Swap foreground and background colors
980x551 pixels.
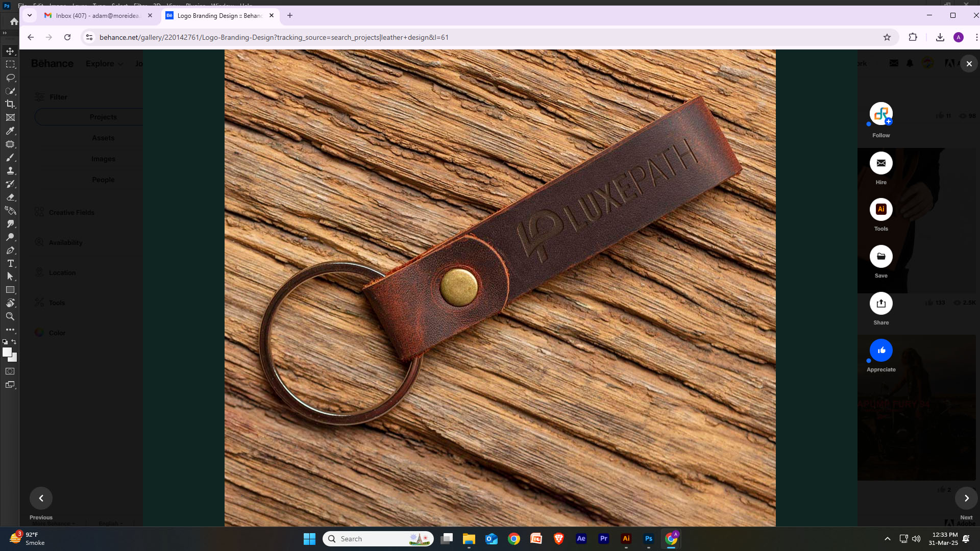(x=14, y=342)
